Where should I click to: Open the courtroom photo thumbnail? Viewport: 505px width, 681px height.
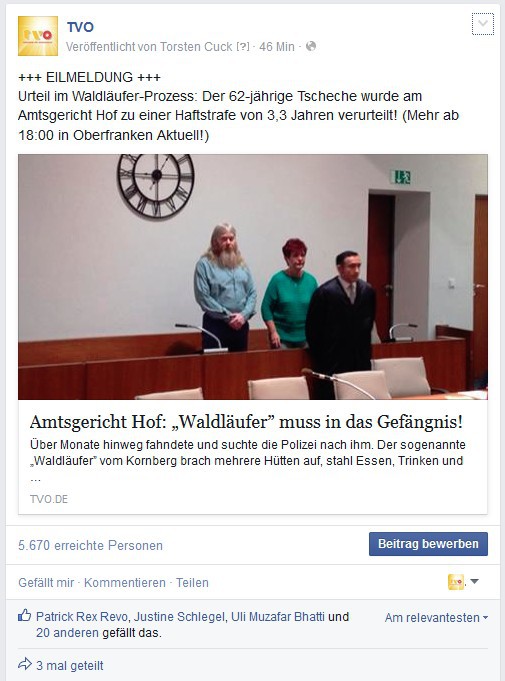tap(253, 277)
